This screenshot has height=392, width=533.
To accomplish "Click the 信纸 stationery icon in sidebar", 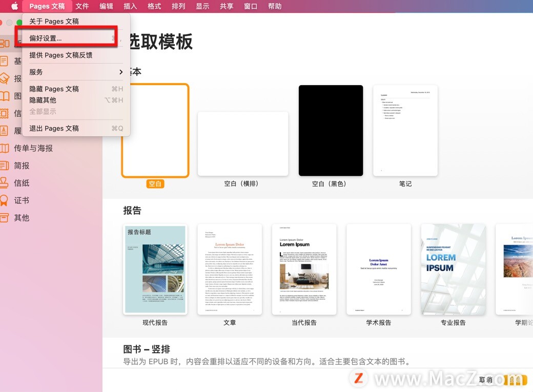I will pos(5,183).
